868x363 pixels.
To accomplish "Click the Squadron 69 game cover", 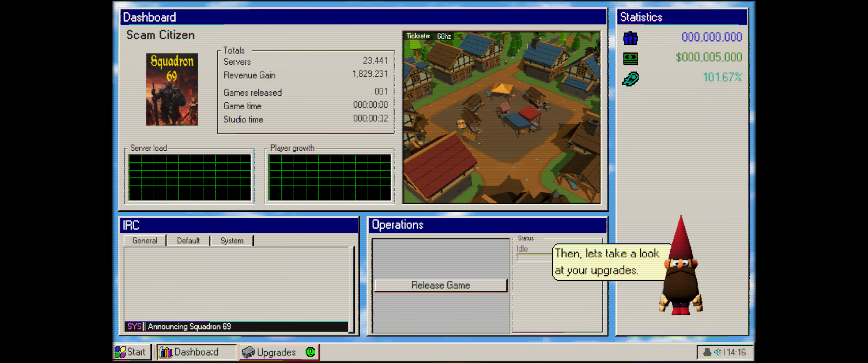I will [x=172, y=89].
